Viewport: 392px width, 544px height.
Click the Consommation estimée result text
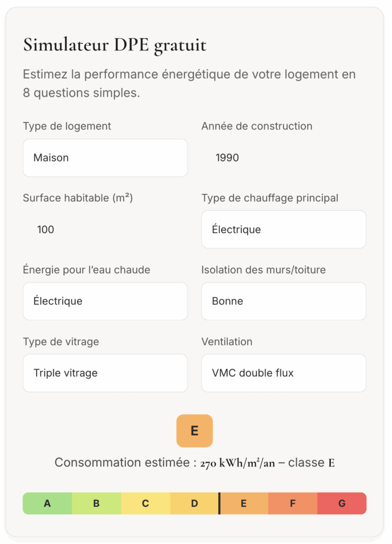[x=194, y=462]
